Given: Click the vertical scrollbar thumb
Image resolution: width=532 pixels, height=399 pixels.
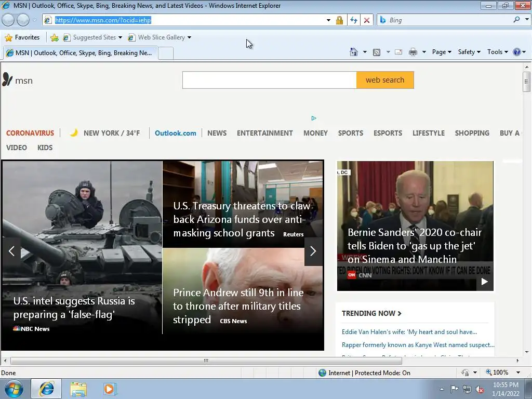Looking at the screenshot, I should coord(526,82).
